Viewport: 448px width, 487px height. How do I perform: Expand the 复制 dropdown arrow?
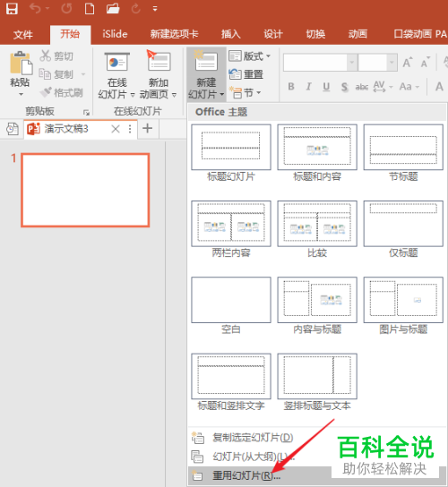click(83, 74)
